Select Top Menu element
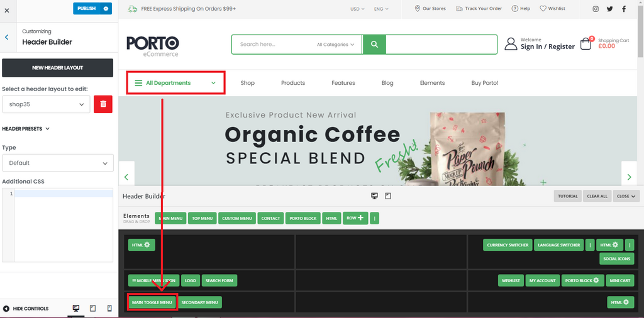 [202, 218]
